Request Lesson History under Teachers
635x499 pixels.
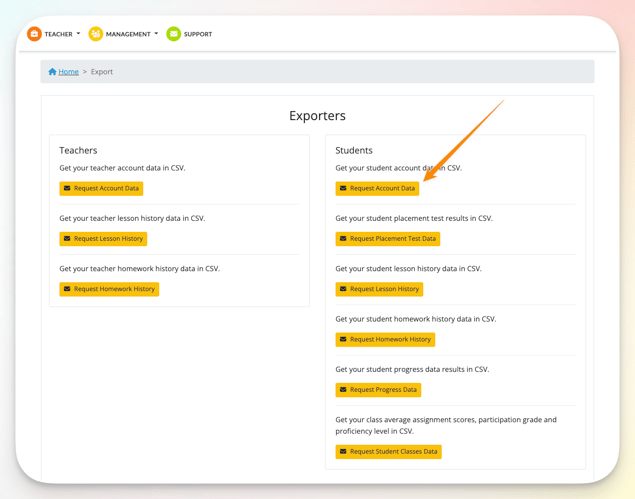point(103,239)
